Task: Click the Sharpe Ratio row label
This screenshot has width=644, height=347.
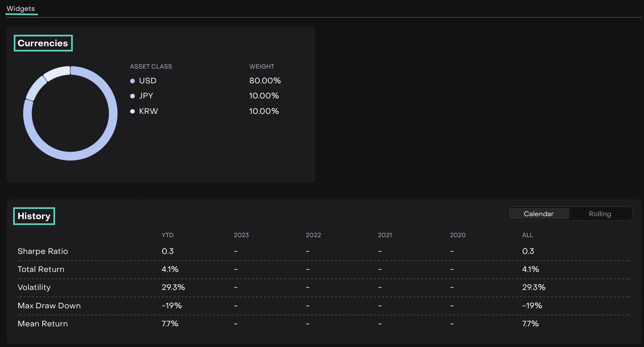Action: pos(43,251)
